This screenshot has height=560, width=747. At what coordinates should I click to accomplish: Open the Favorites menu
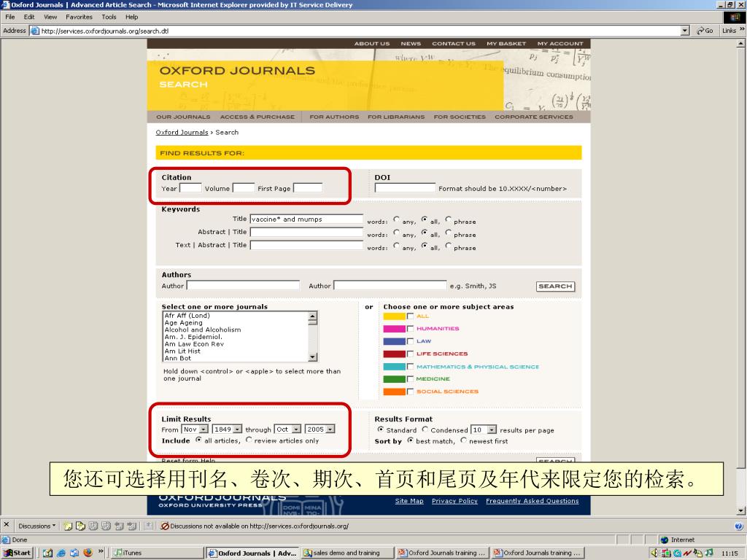coord(79,17)
